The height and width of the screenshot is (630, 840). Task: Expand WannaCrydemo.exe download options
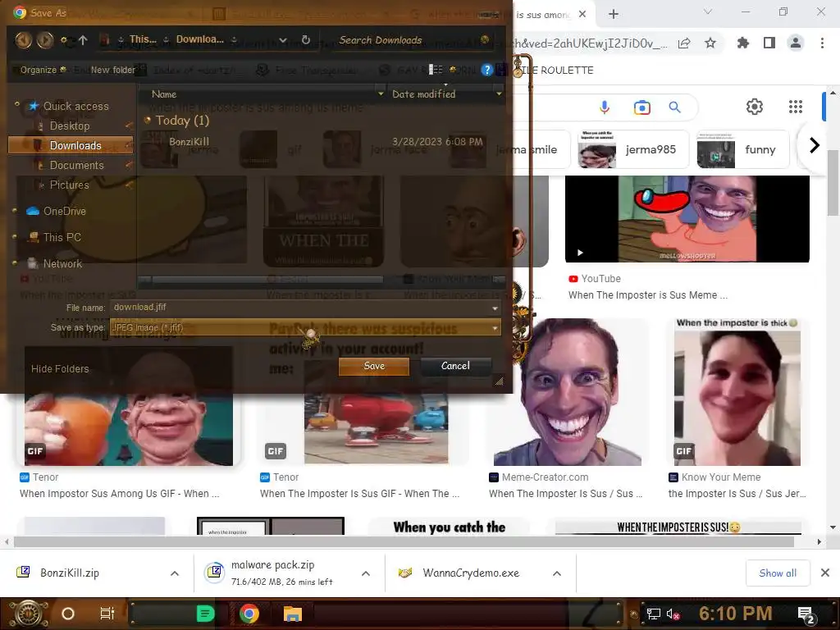tap(557, 573)
